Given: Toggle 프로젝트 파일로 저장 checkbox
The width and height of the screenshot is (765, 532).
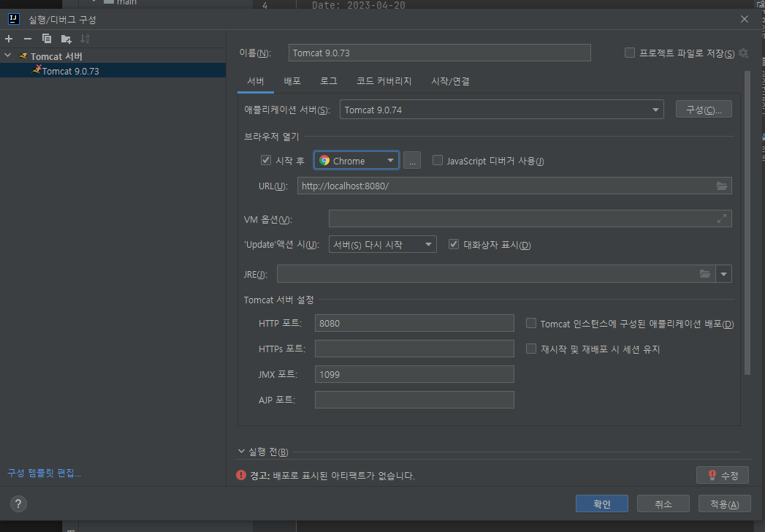Looking at the screenshot, I should pyautogui.click(x=630, y=53).
